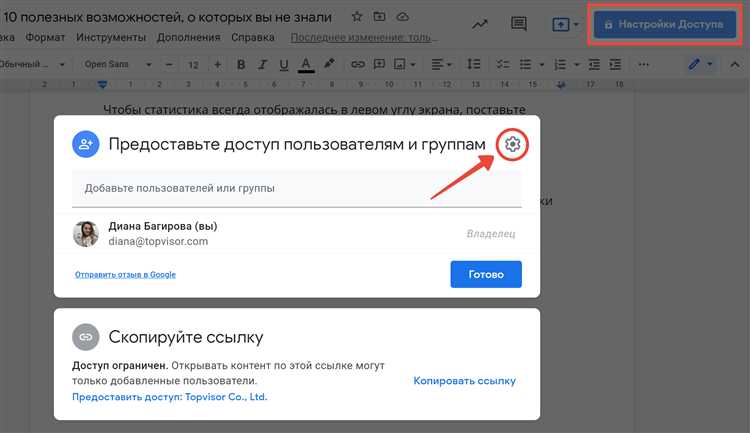Click the add people icon in dialog
This screenshot has width=750, height=433.
(x=86, y=144)
